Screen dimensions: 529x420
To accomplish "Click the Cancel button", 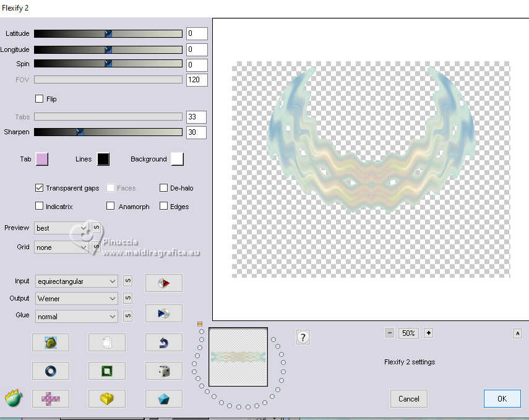I will coord(409,399).
